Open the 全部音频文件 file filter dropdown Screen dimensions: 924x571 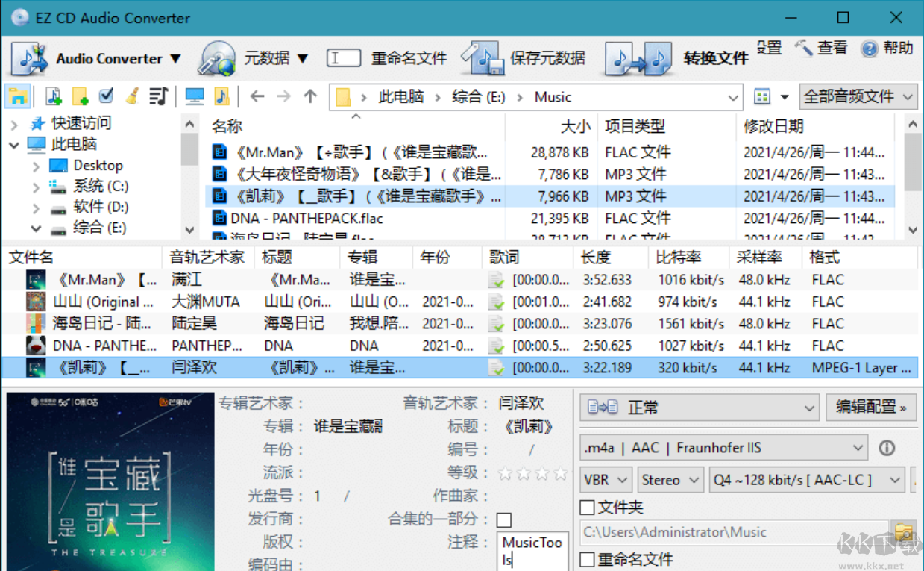tap(858, 96)
